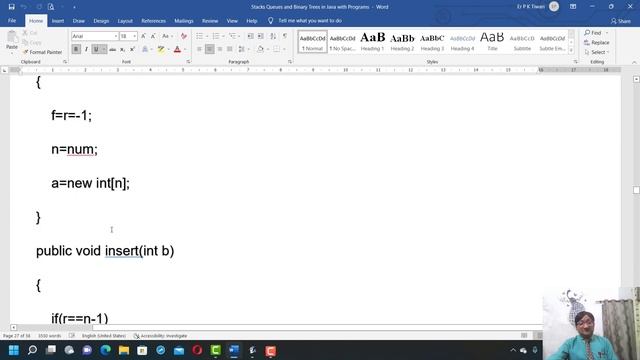Activate the Format Painter
The height and width of the screenshot is (360, 640).
[x=42, y=52]
